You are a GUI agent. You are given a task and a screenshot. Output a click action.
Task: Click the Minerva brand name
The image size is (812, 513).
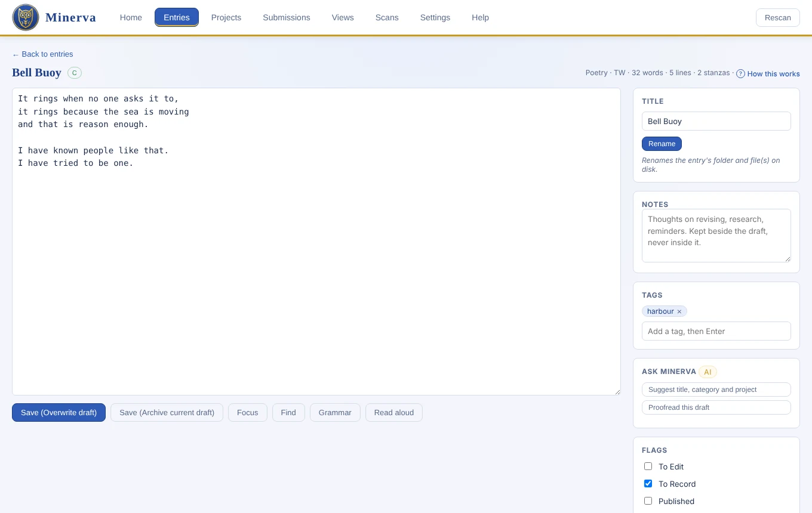click(70, 17)
